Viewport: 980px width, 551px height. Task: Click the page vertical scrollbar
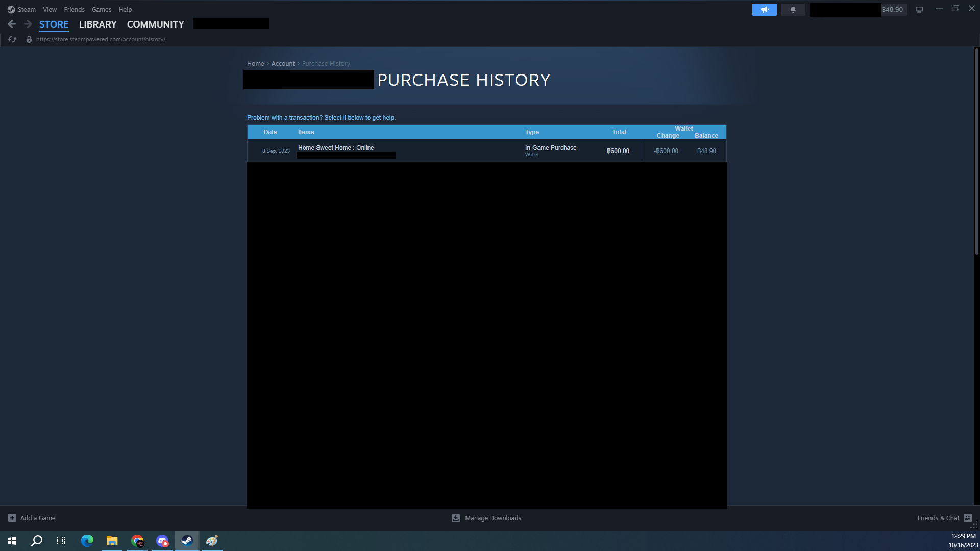976,153
